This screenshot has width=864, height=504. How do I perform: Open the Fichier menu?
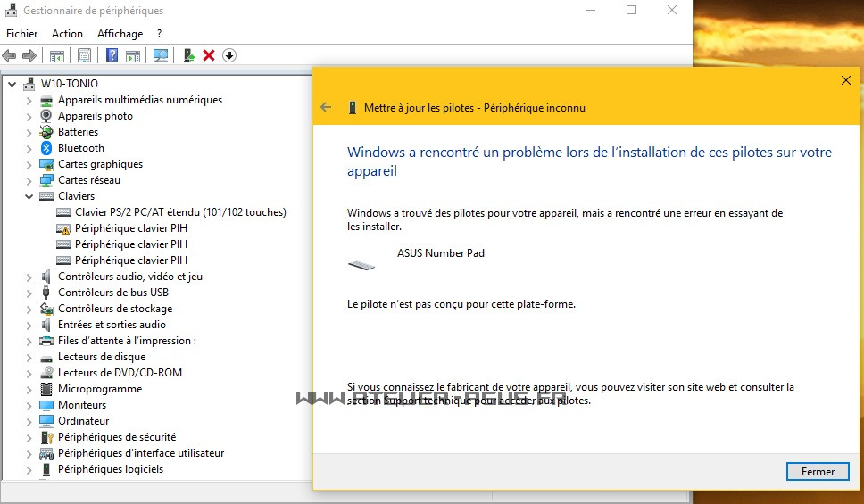22,34
